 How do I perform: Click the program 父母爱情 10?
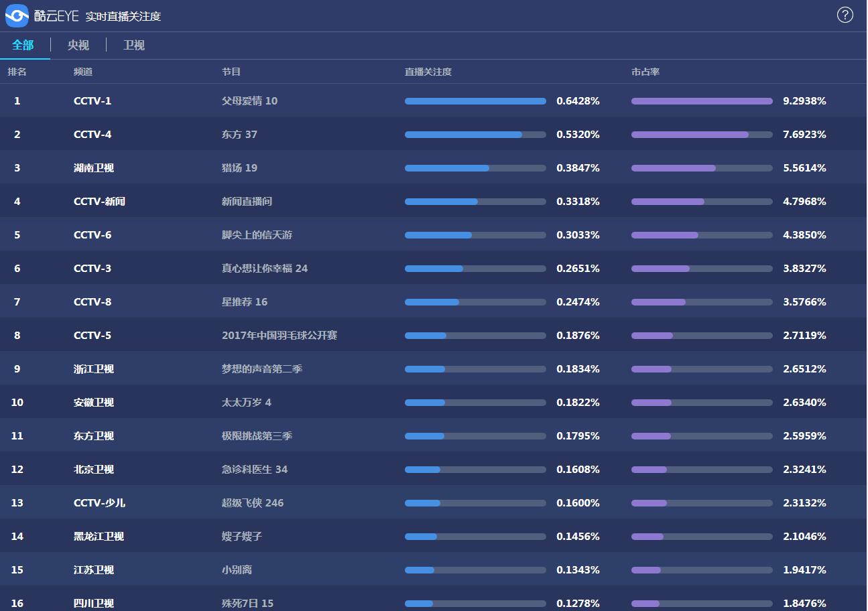coord(249,101)
